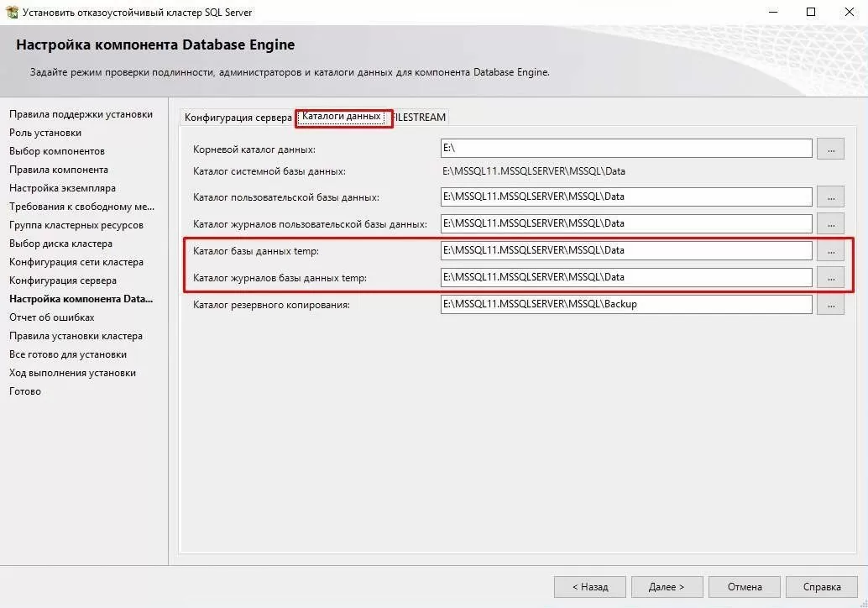
Task: Click the Корневой каталог данных label
Action: coord(254,149)
